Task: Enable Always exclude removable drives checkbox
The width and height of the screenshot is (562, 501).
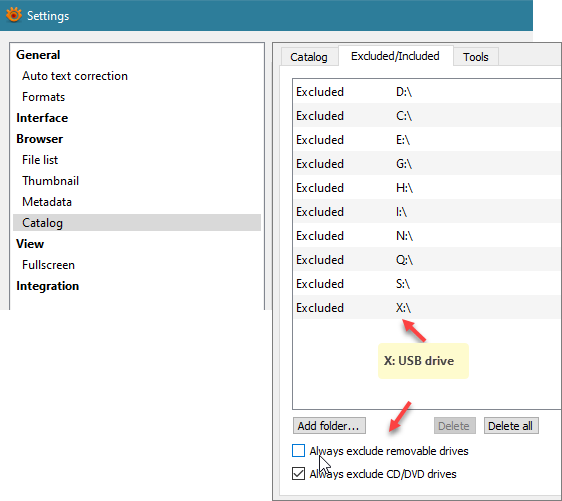Action: click(298, 450)
